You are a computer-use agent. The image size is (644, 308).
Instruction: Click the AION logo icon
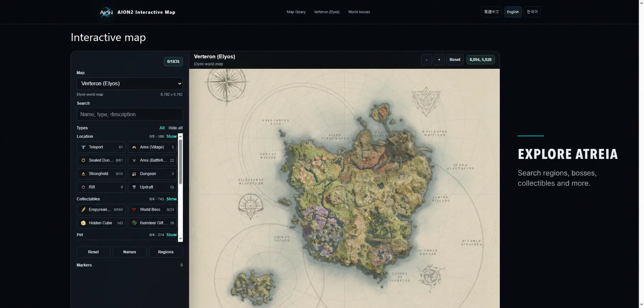click(106, 12)
